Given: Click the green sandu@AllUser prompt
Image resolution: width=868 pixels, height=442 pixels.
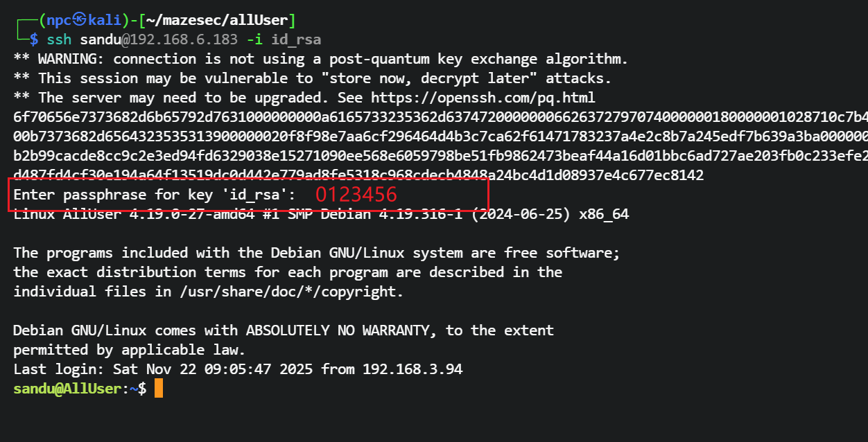Looking at the screenshot, I should (67, 389).
